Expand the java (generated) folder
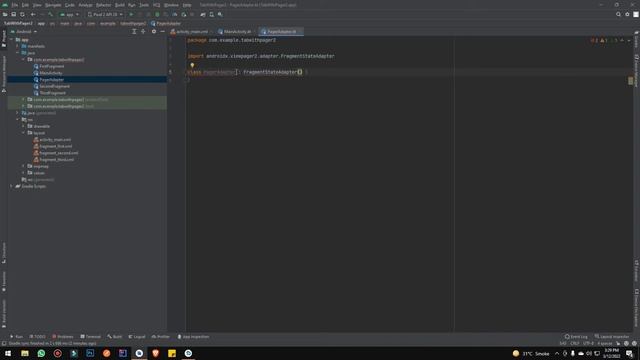Screen dimensions: 640x360 point(18,113)
